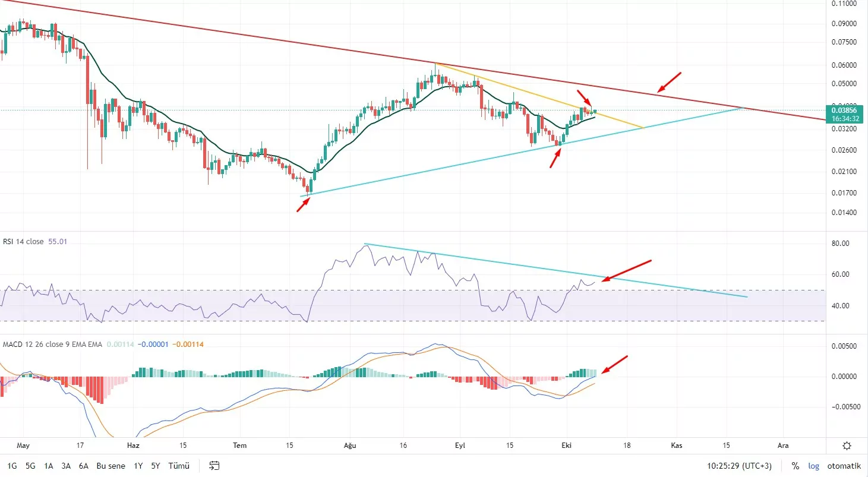Choose the 6A time range
868x477 pixels.
(x=84, y=466)
